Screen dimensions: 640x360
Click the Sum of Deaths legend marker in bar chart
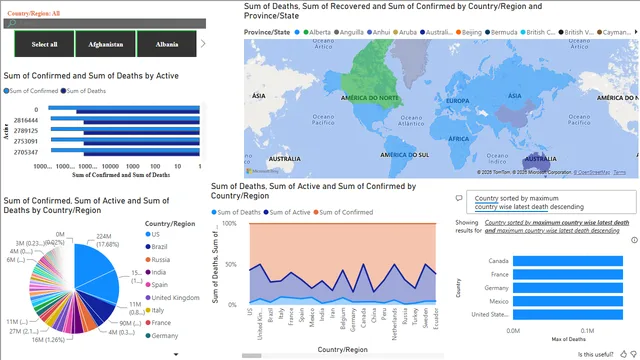click(63, 91)
